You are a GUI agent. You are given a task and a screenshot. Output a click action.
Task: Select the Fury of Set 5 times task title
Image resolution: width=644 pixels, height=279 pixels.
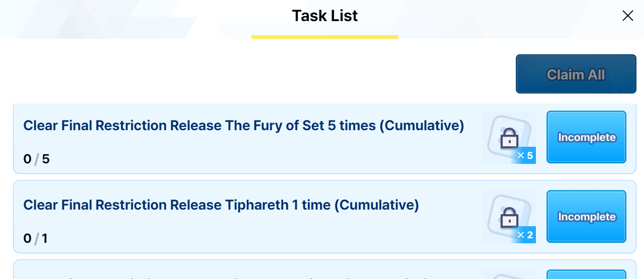(244, 126)
